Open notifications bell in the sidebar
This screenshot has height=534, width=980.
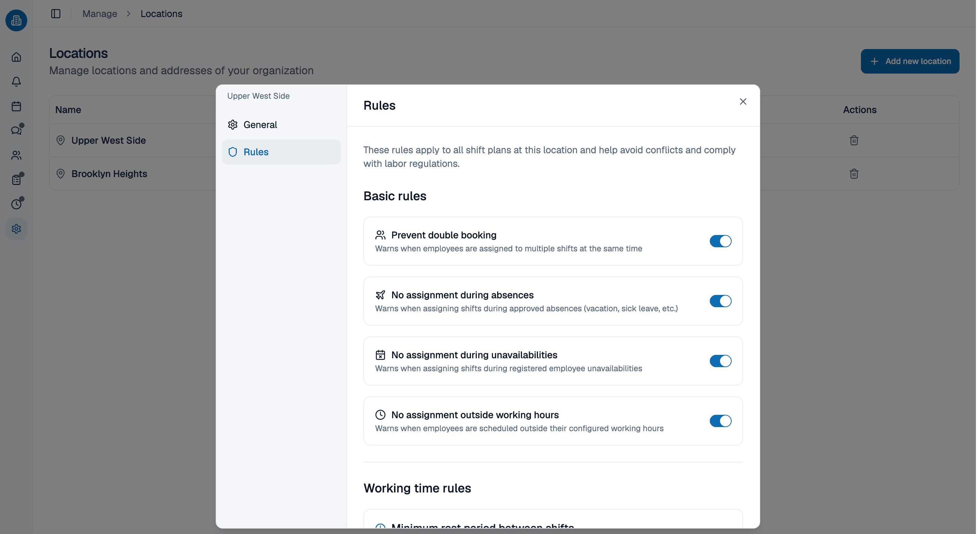coord(16,81)
